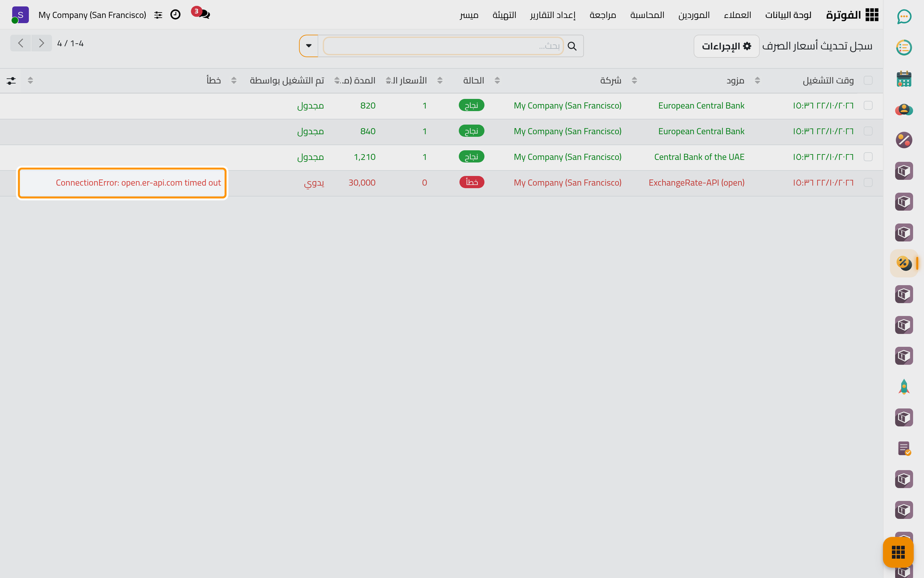924x578 pixels.
Task: Open the Discuss chat bubble sidebar icon
Action: [904, 17]
